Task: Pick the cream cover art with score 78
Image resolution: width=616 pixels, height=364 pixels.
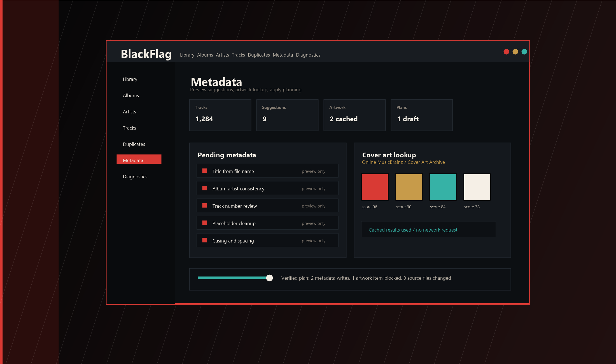Action: 477,187
